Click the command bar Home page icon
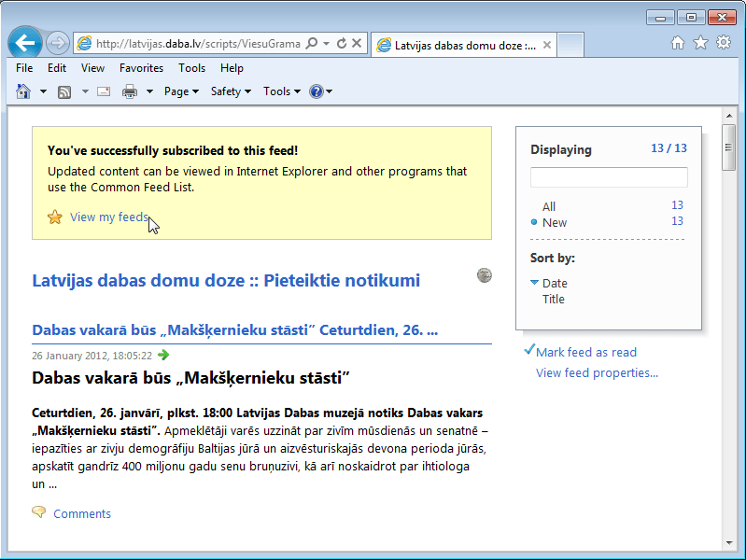746x560 pixels. 23,91
